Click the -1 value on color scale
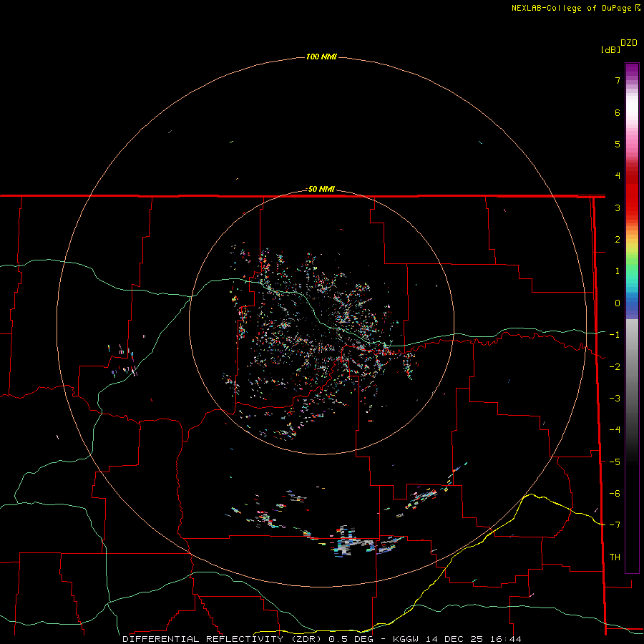644x644 pixels. (615, 335)
